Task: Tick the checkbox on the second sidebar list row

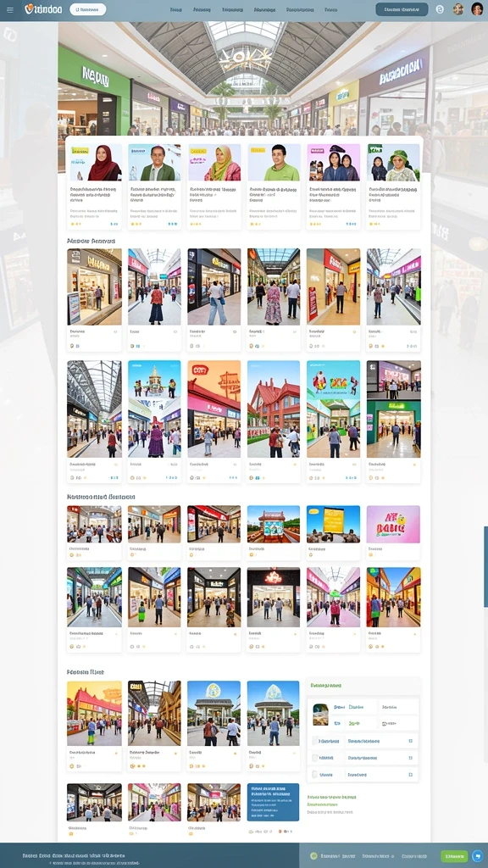Action: pyautogui.click(x=316, y=758)
